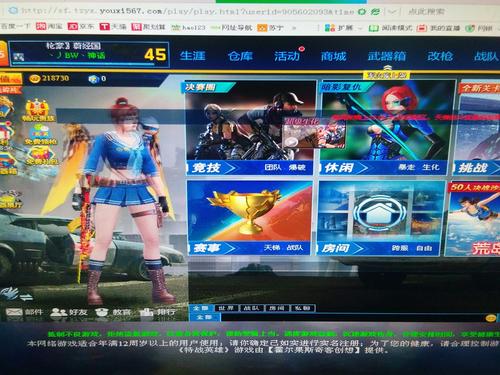500x375 pixels.
Task: Click the player level number 45
Action: (155, 55)
